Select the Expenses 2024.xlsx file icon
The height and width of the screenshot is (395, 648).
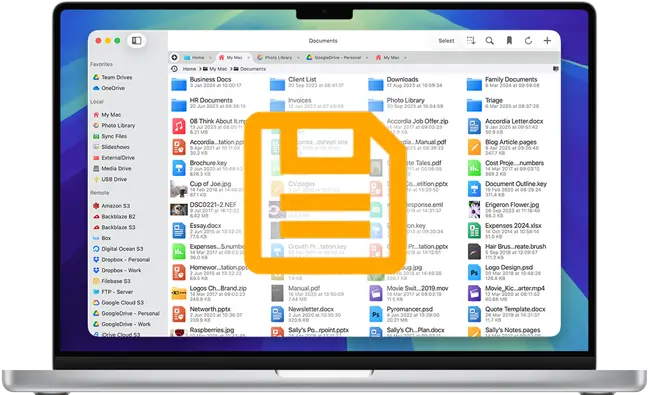pyautogui.click(x=474, y=231)
